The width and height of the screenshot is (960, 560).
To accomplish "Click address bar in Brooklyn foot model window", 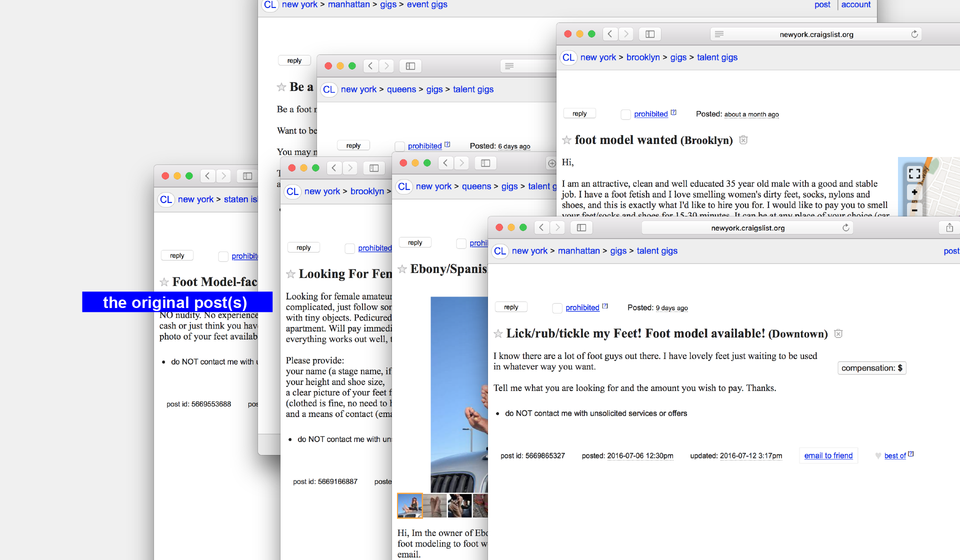I will click(x=816, y=34).
